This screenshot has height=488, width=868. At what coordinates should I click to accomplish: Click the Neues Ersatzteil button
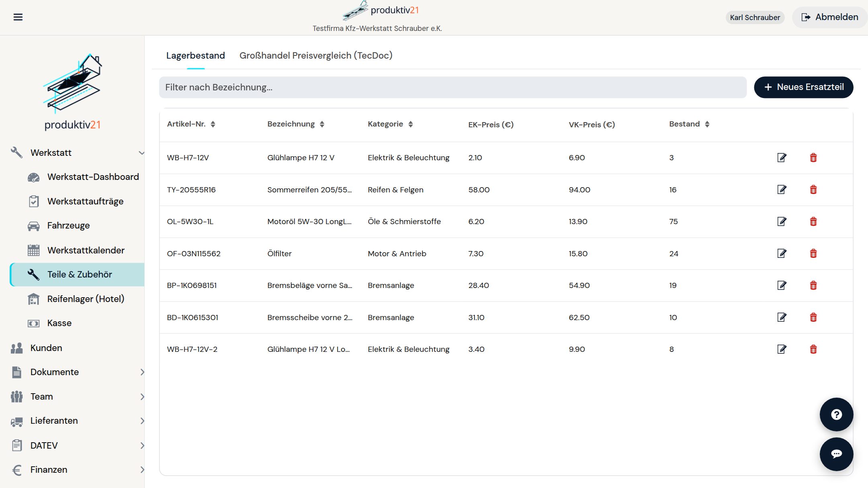coord(803,87)
